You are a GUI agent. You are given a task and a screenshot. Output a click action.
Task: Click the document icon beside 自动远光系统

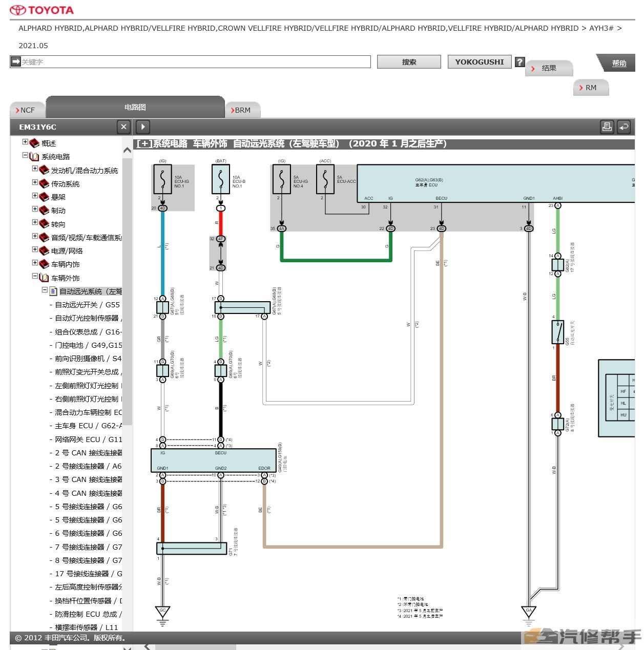(x=53, y=291)
